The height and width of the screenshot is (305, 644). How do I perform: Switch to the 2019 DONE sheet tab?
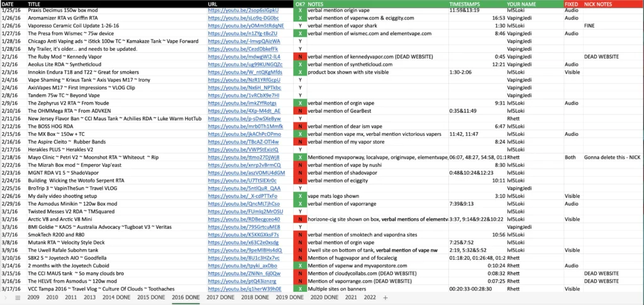290,297
